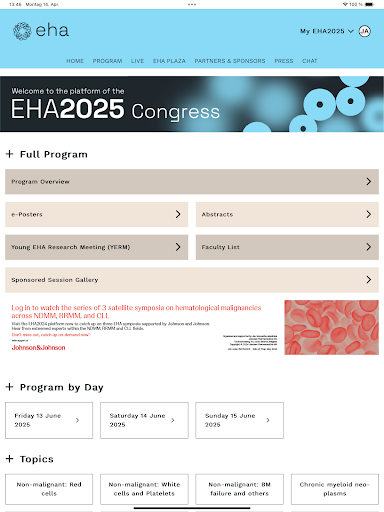Open Friday 13 June 2025 program
Image resolution: width=384 pixels, height=512 pixels.
49,420
